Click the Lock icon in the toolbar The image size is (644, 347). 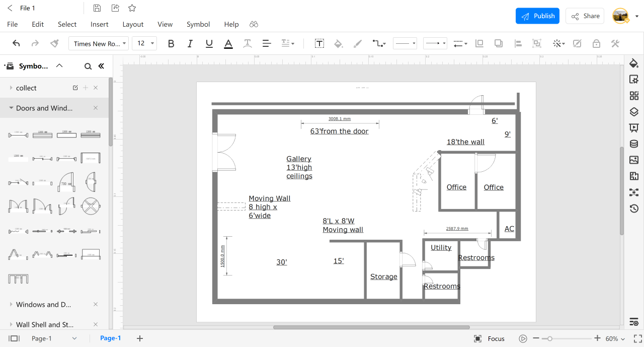[596, 43]
